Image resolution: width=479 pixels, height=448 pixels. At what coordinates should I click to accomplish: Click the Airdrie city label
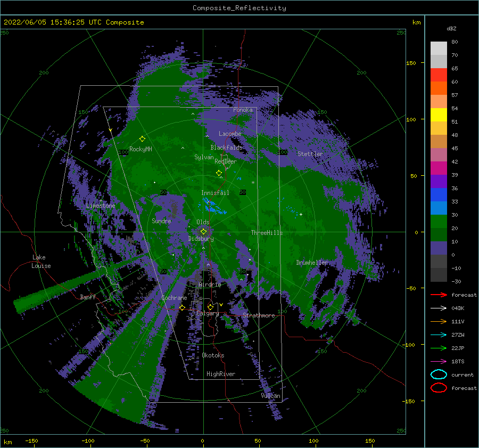210,284
